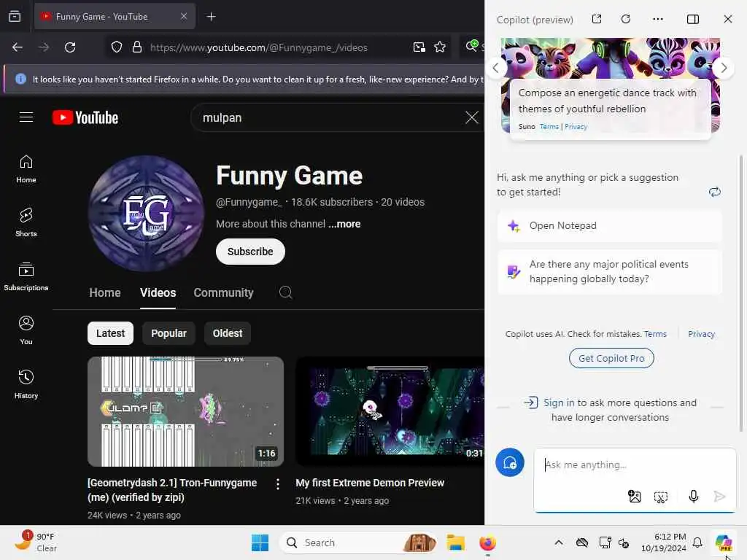Select the channel Videos tab
Screen dimensions: 747x560
pos(158,293)
